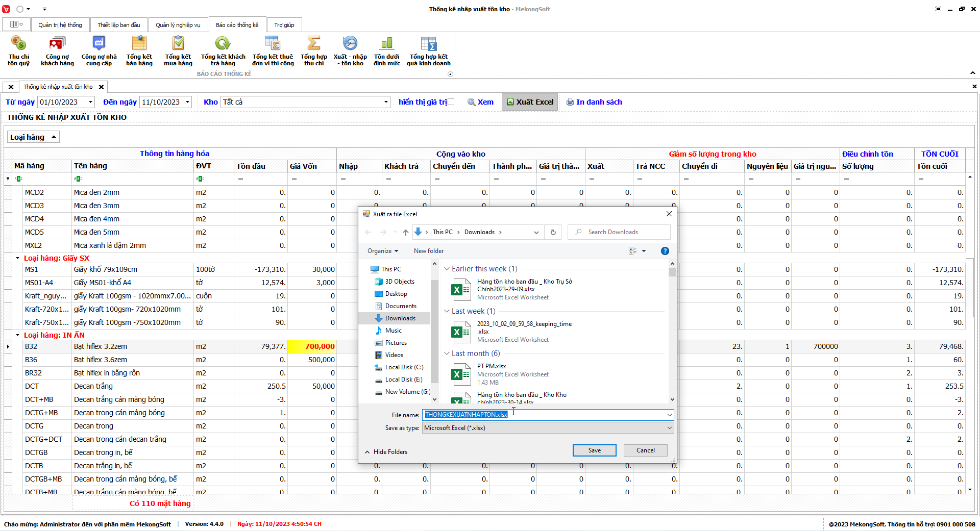Screen dimensions: 980x531
Task: Switch to Quản lý nghiệp vụ tab
Action: 178,25
